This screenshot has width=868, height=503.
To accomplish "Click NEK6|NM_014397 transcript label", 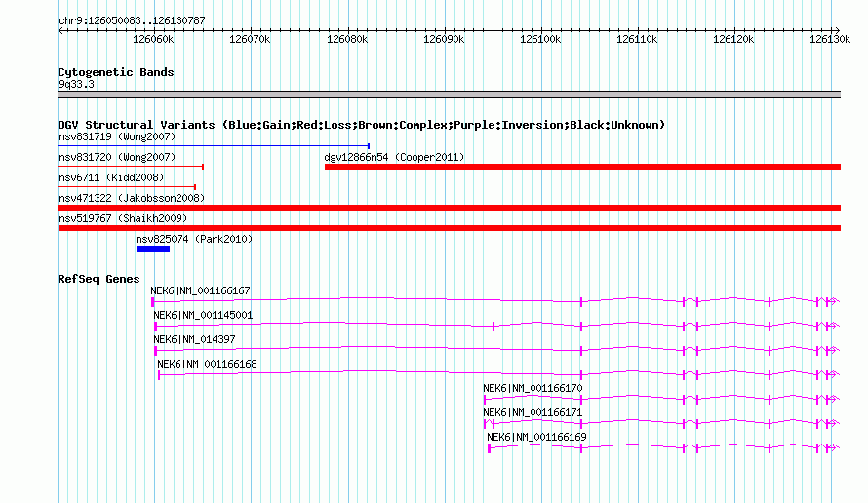I will [194, 339].
